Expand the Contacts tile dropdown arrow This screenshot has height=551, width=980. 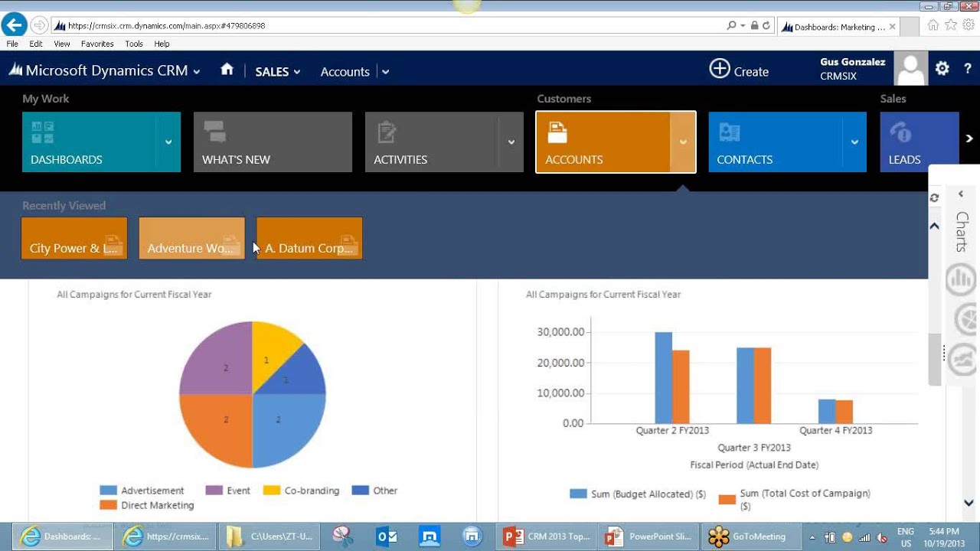click(x=854, y=142)
